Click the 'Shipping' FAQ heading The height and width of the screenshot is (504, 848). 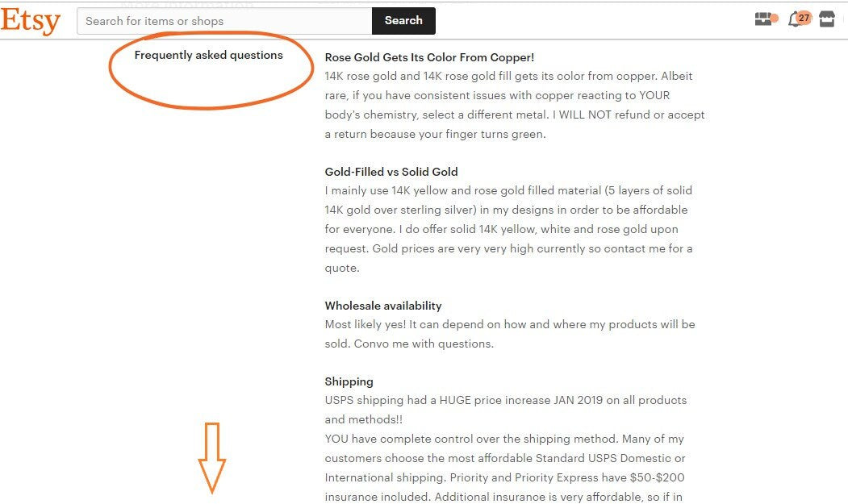click(349, 381)
